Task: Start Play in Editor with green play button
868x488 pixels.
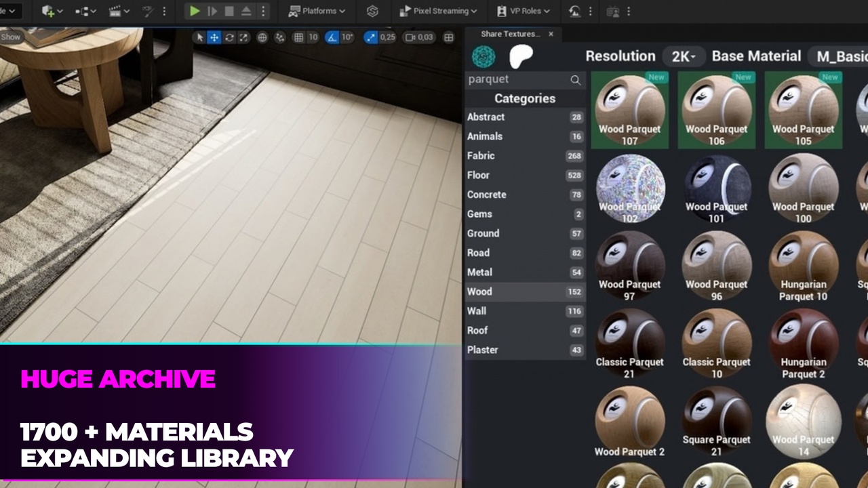Action: (x=195, y=11)
